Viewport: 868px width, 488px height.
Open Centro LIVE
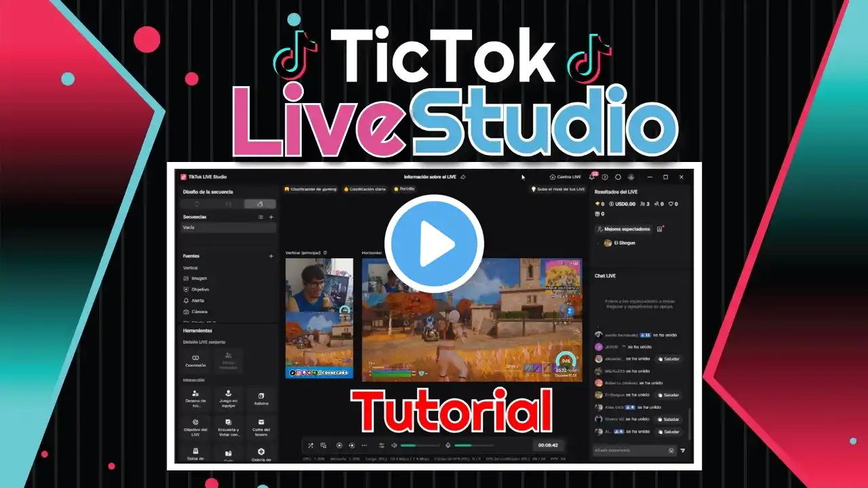tap(566, 177)
